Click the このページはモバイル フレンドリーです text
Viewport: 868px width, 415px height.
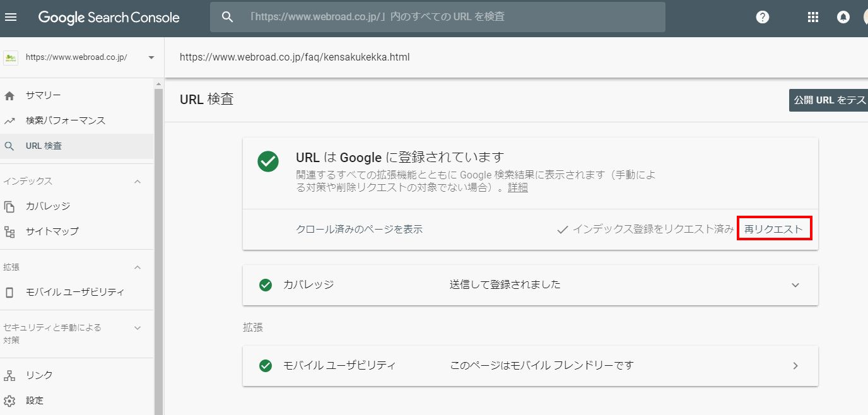coord(542,365)
